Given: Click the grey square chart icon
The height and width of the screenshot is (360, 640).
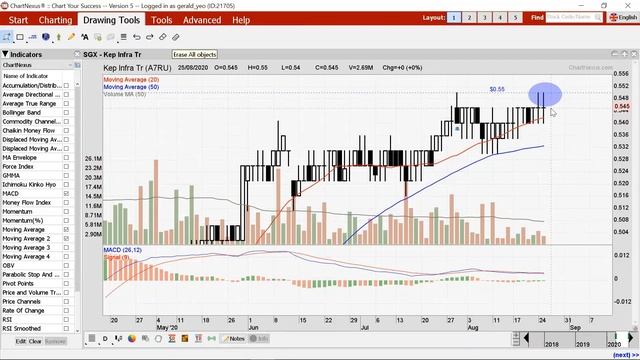Looking at the screenshot, I should point(92,338).
